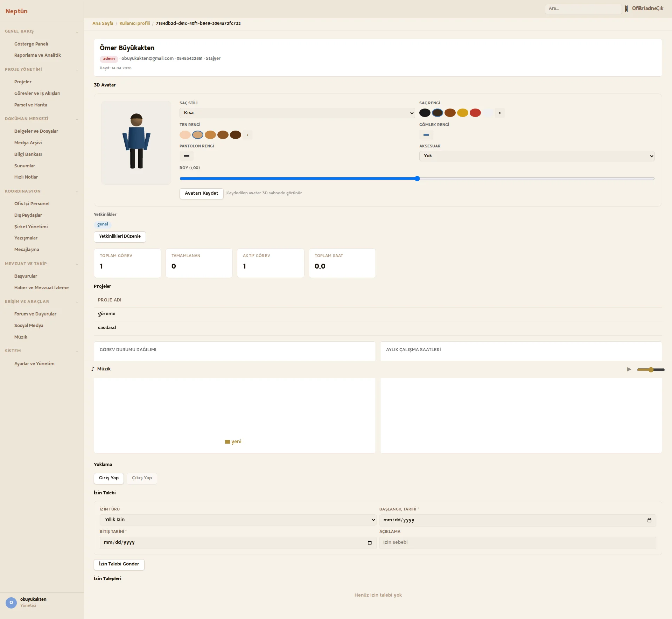The image size is (672, 619).
Task: Click Yetkinlikleri Düzenle button
Action: 120,237
